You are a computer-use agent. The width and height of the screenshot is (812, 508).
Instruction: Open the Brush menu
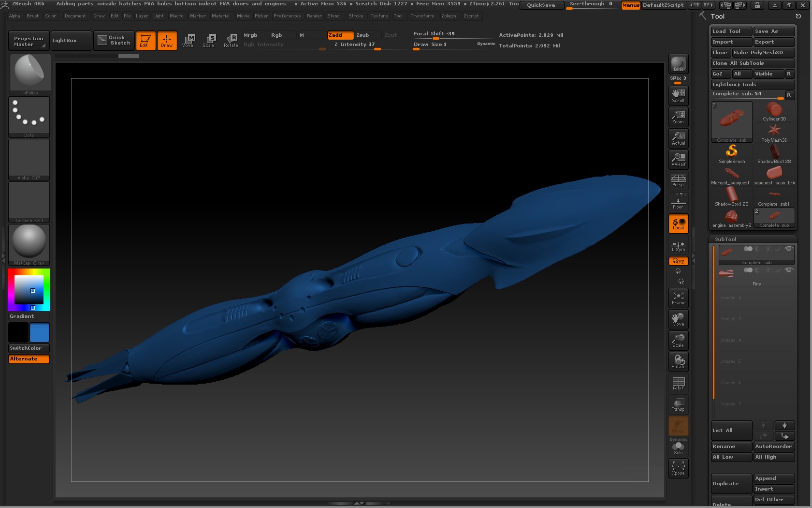33,16
